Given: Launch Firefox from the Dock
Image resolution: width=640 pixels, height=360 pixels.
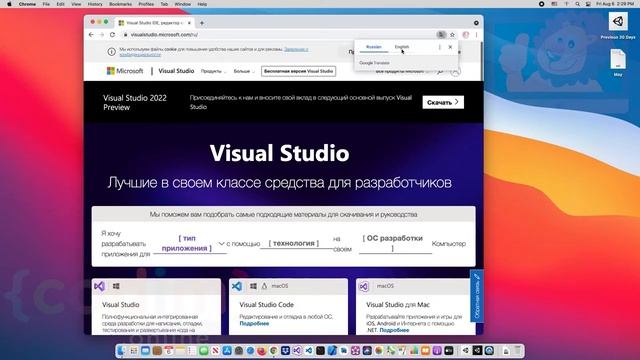Looking at the screenshot, I should pos(262,351).
